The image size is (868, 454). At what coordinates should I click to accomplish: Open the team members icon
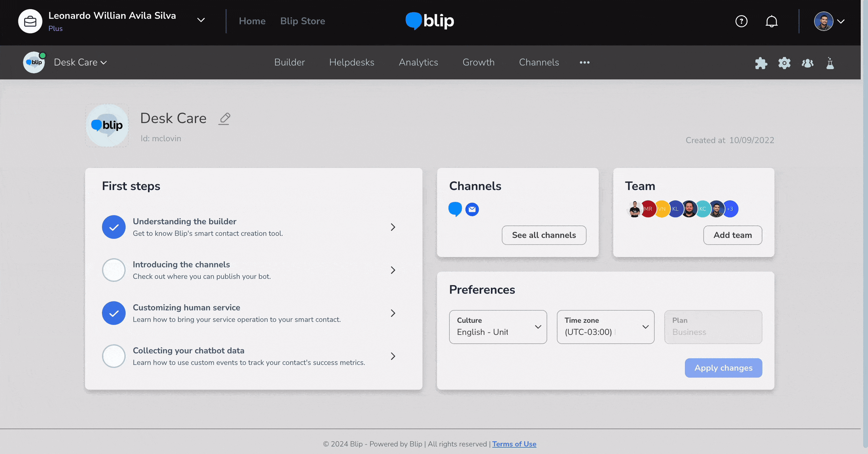click(807, 63)
